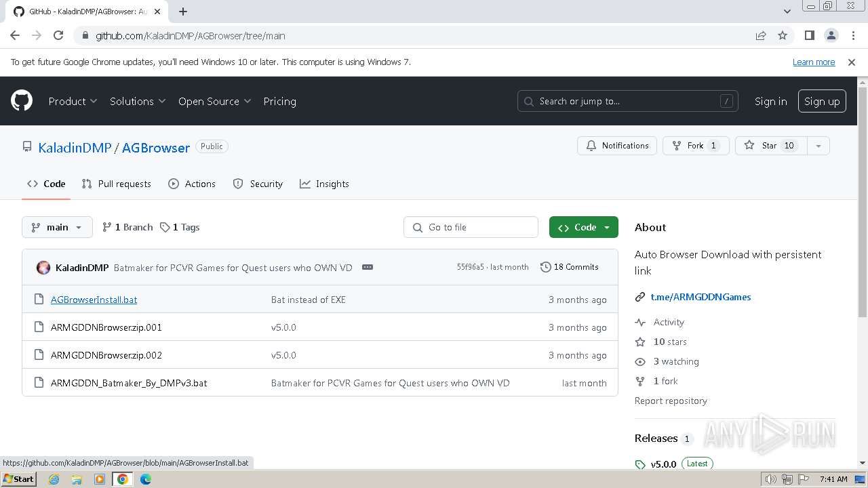View the 1 Branch link
The image size is (868, 488).
127,227
